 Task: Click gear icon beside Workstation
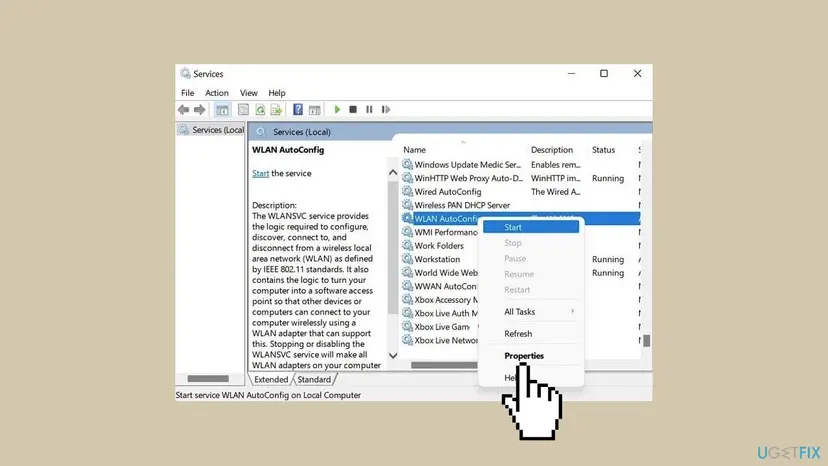click(407, 259)
